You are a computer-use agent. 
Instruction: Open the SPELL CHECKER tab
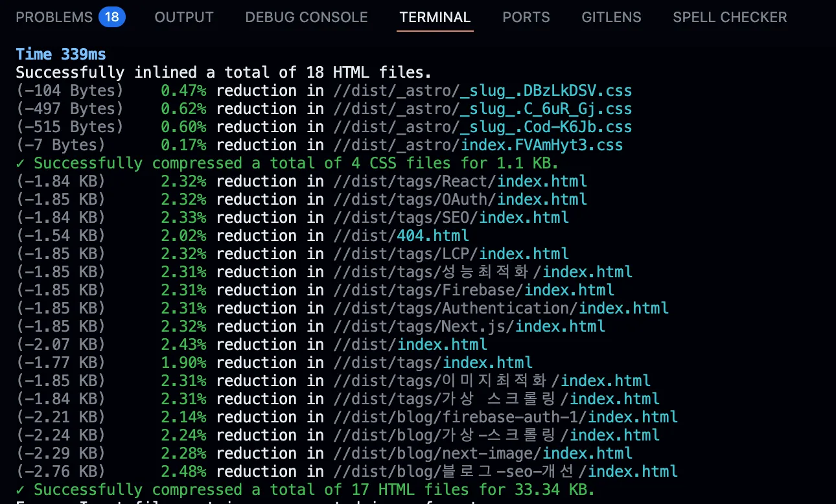(x=730, y=17)
